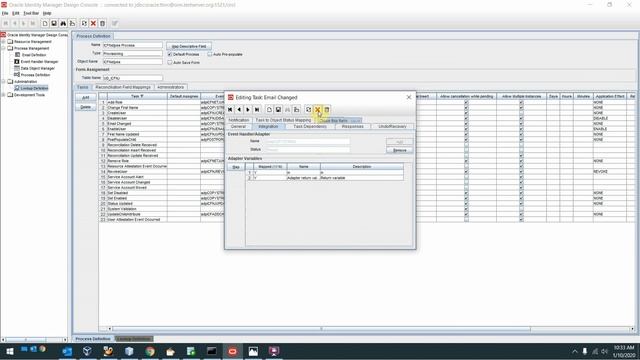Open the Edit menu
640x360 pixels.
[x=16, y=13]
